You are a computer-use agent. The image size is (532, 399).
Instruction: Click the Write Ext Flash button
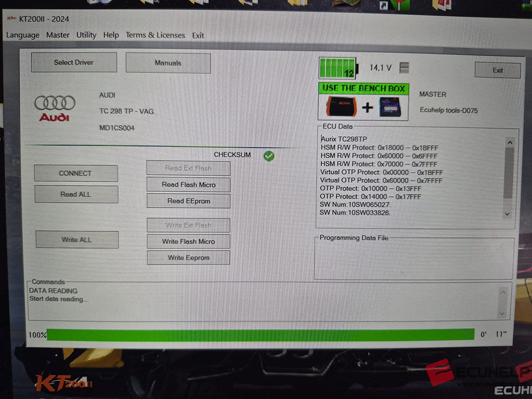pos(188,225)
